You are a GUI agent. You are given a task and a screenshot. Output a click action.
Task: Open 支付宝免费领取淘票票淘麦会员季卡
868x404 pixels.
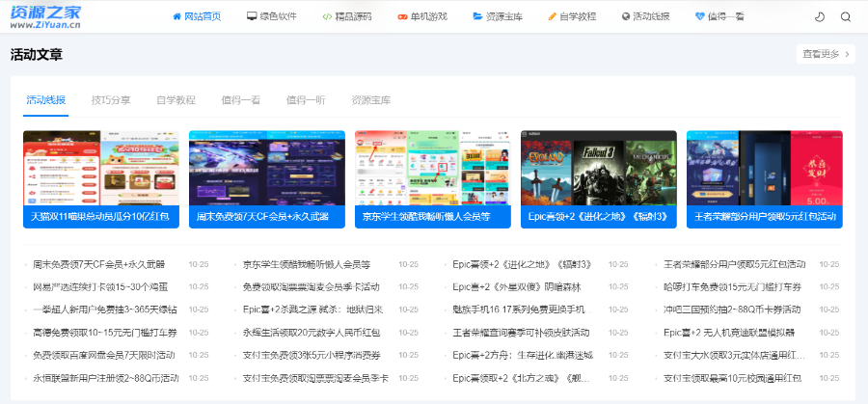(x=315, y=379)
